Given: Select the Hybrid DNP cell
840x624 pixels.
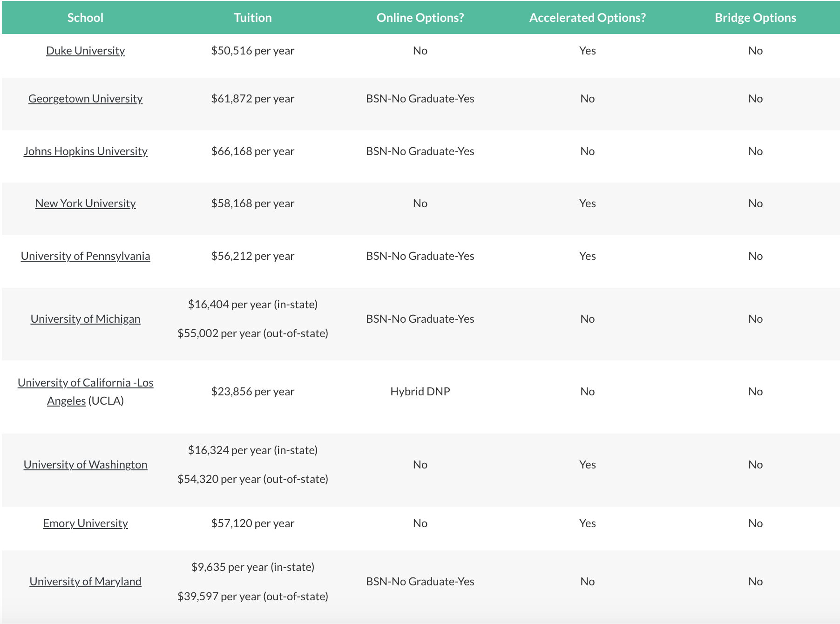Looking at the screenshot, I should pyautogui.click(x=420, y=392).
